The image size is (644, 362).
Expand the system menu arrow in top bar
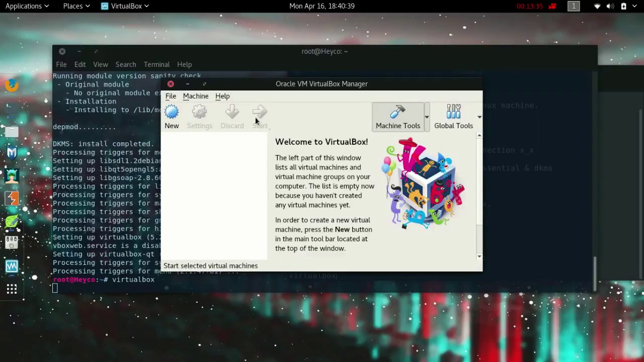click(x=635, y=6)
